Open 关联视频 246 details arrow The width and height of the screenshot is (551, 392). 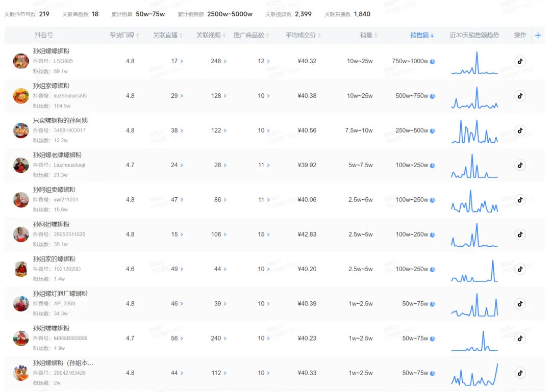[x=225, y=61]
